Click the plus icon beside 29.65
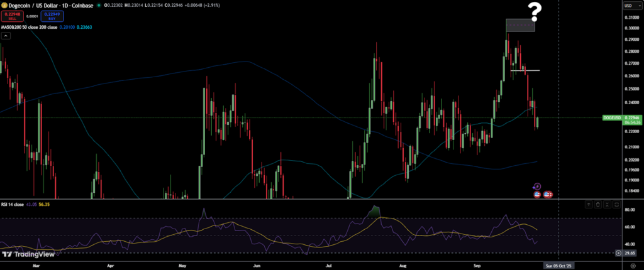Image resolution: width=644 pixels, height=270 pixels. (618, 253)
